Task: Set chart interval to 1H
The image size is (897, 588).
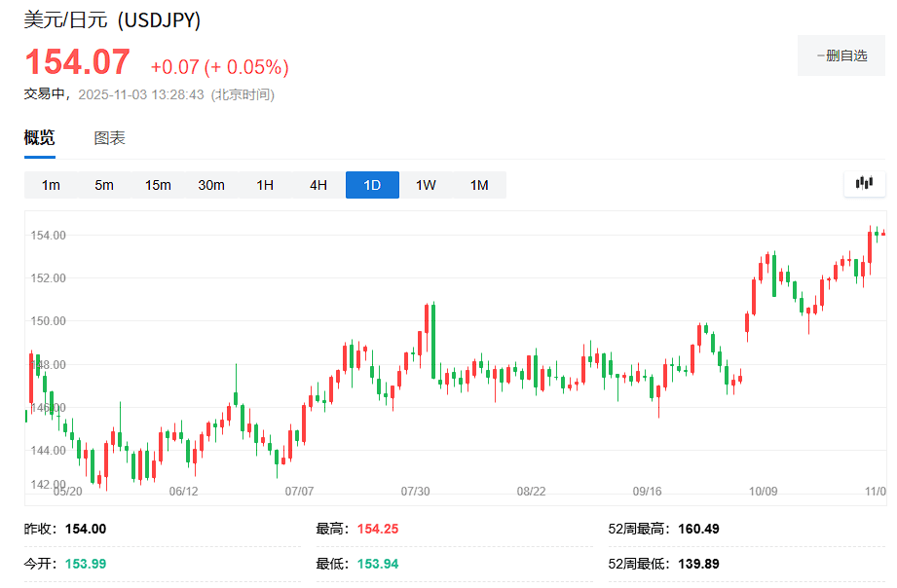Action: point(265,185)
